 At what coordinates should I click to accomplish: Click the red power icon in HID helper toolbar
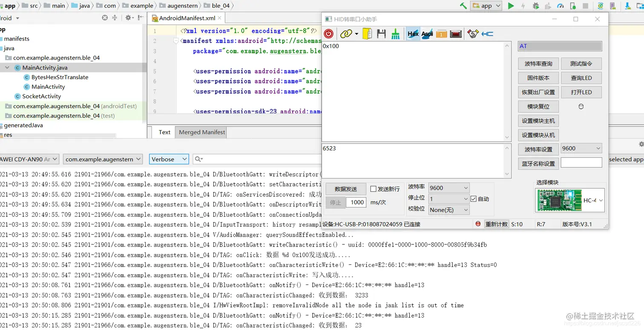[x=328, y=34]
